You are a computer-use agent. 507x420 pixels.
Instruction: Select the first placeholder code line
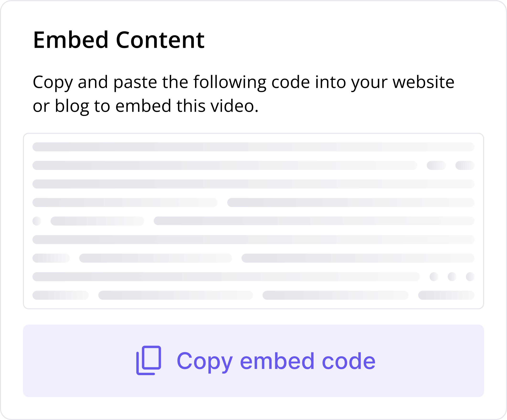pos(253,146)
